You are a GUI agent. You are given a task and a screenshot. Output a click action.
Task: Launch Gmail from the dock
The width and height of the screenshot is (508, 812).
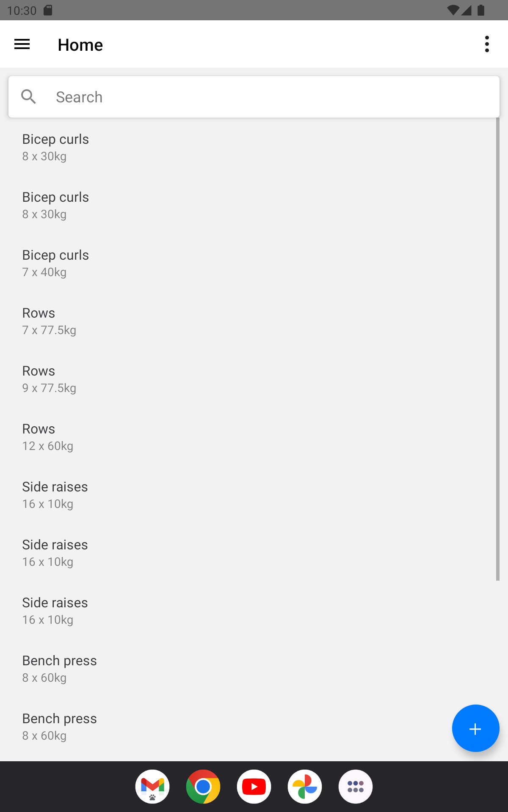[152, 787]
